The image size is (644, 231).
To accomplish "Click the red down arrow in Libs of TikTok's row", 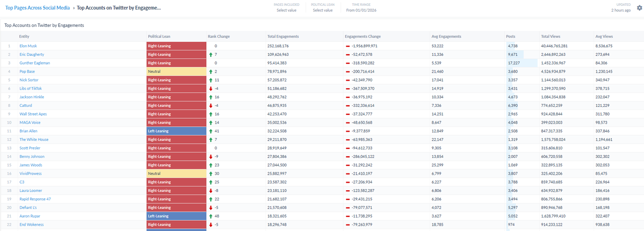I will (211, 89).
